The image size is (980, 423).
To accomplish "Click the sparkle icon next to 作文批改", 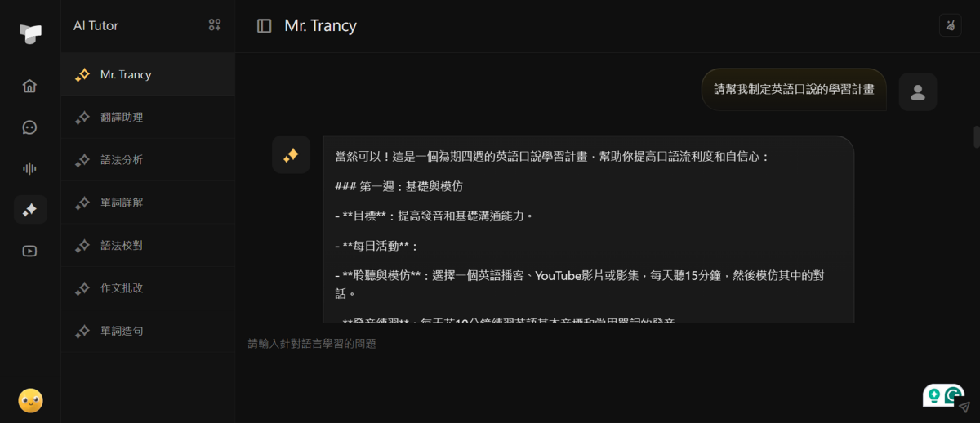I will [82, 288].
